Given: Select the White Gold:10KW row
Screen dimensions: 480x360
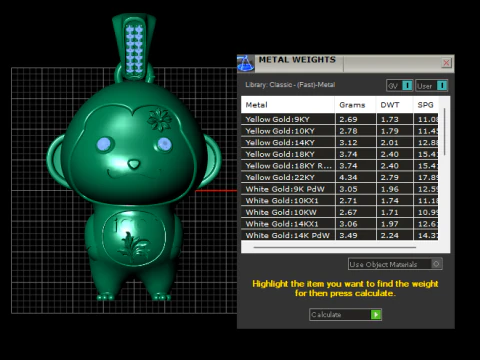Looking at the screenshot, I should click(x=340, y=212).
